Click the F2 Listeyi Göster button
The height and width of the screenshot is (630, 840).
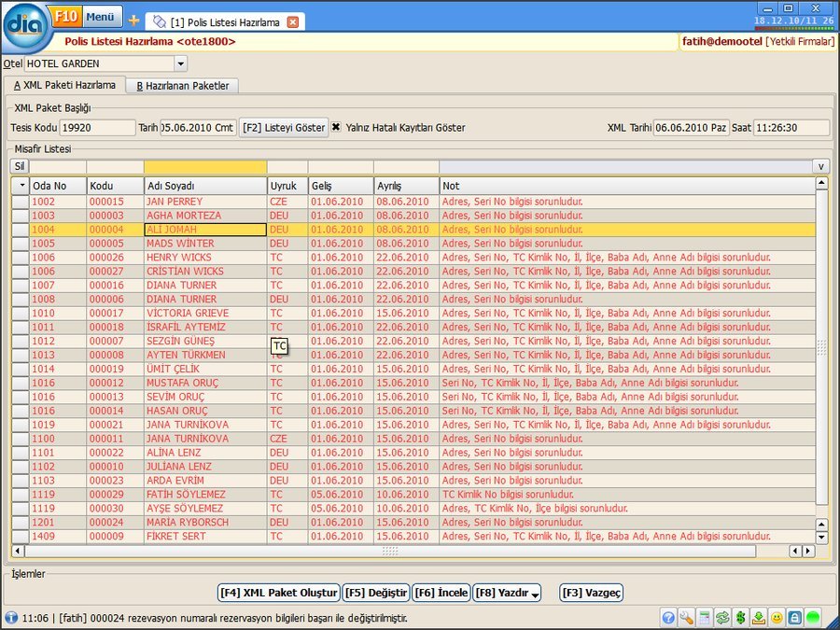(x=284, y=128)
